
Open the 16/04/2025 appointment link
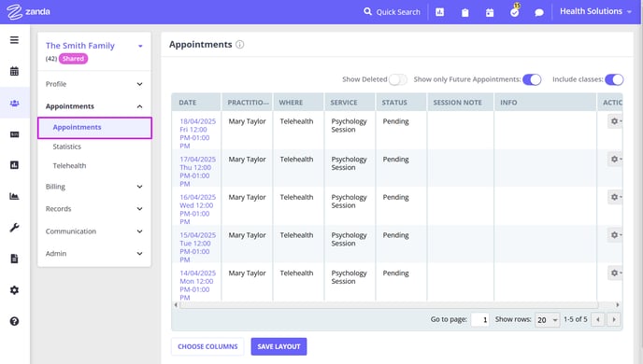point(197,209)
